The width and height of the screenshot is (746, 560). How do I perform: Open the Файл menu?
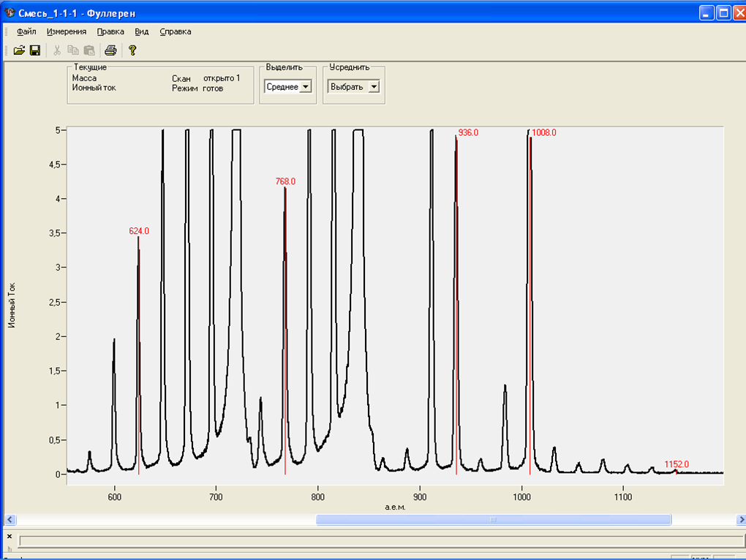(x=26, y=31)
